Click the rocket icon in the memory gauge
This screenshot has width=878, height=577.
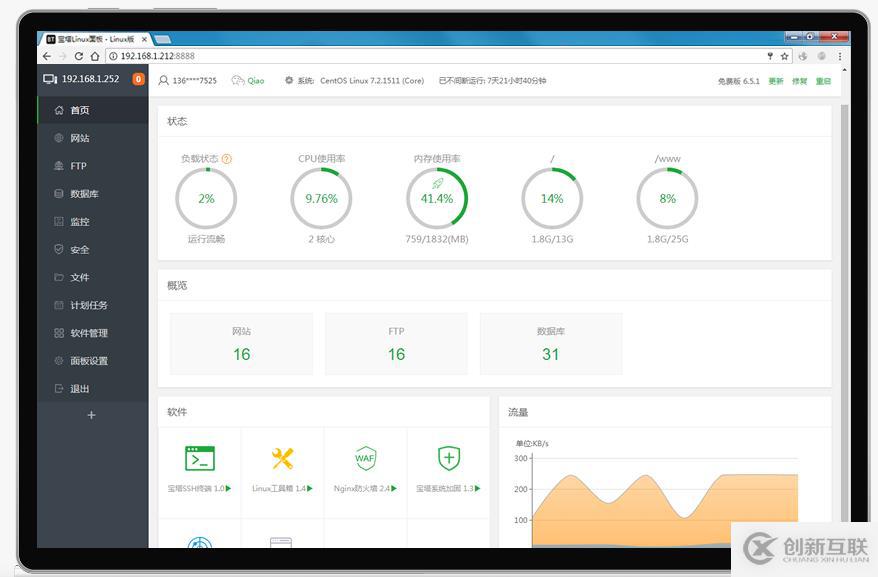(x=437, y=183)
